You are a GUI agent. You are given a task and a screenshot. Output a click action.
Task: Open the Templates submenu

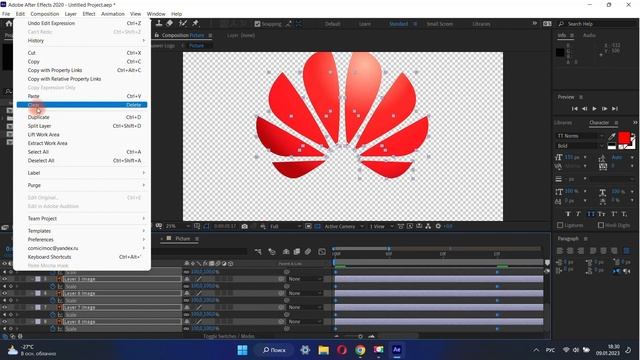[x=82, y=231]
